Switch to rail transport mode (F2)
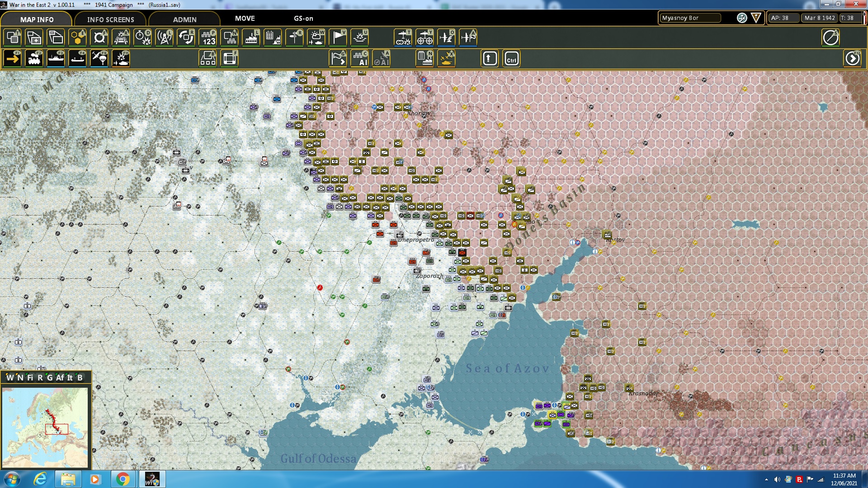 (x=34, y=58)
